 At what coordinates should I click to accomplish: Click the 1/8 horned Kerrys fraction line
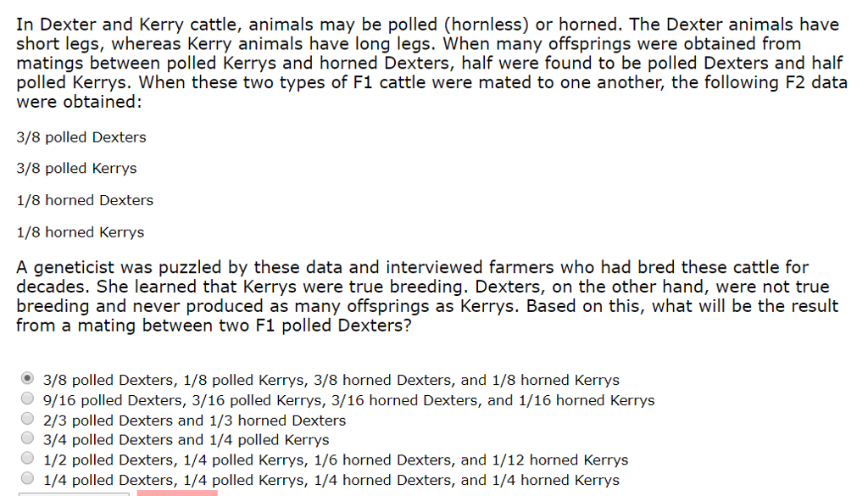[x=80, y=232]
